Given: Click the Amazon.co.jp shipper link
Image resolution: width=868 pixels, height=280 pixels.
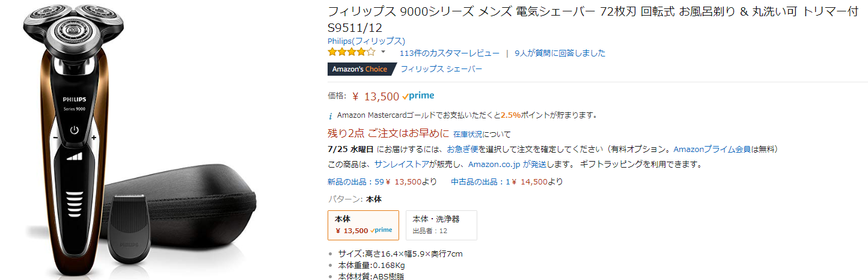Looking at the screenshot, I should (x=494, y=164).
